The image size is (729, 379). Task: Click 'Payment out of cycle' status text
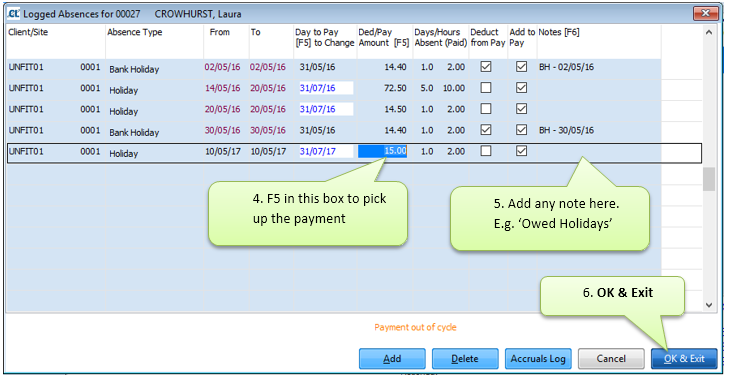(x=415, y=327)
